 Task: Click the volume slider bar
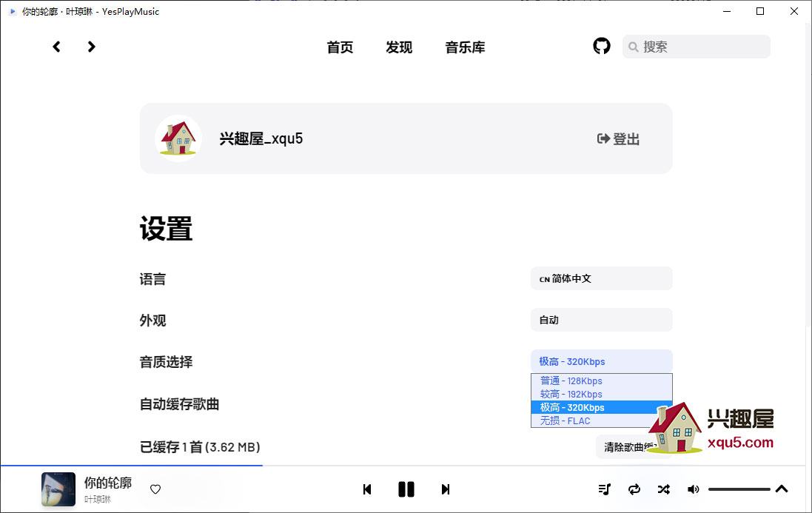[739, 489]
